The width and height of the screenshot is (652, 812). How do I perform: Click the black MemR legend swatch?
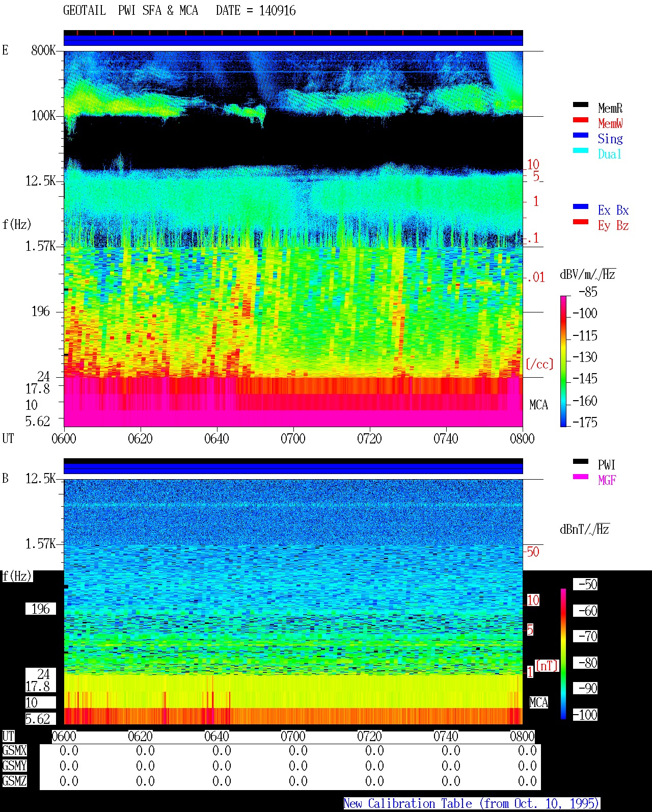tap(581, 105)
